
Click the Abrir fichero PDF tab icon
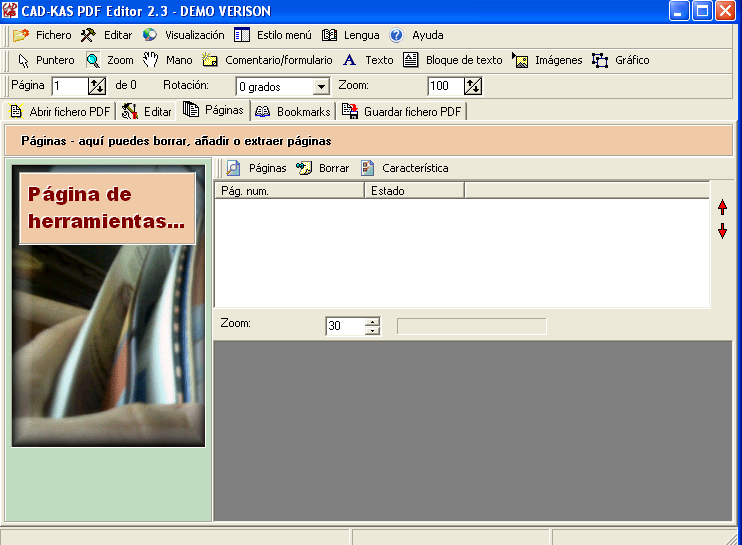tap(16, 111)
